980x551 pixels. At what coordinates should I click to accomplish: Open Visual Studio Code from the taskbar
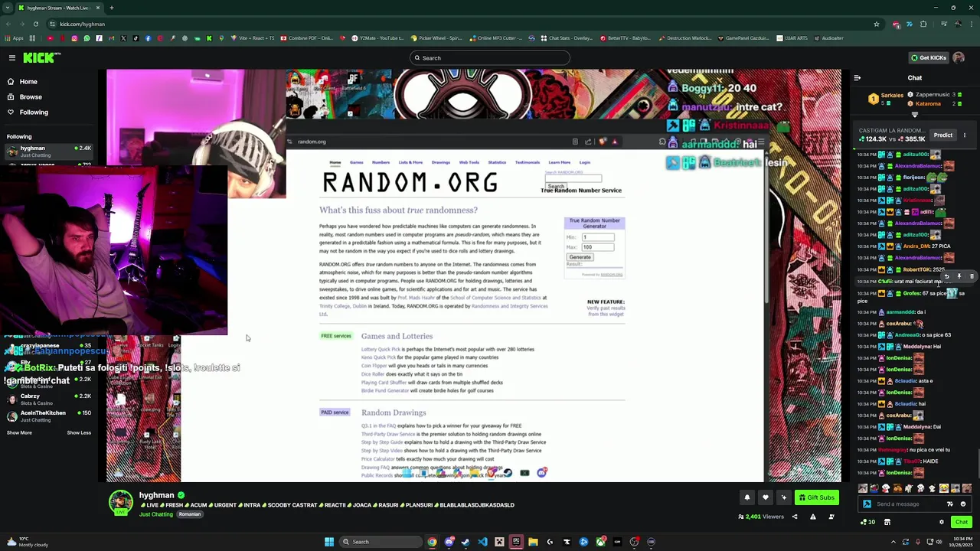[x=482, y=542]
